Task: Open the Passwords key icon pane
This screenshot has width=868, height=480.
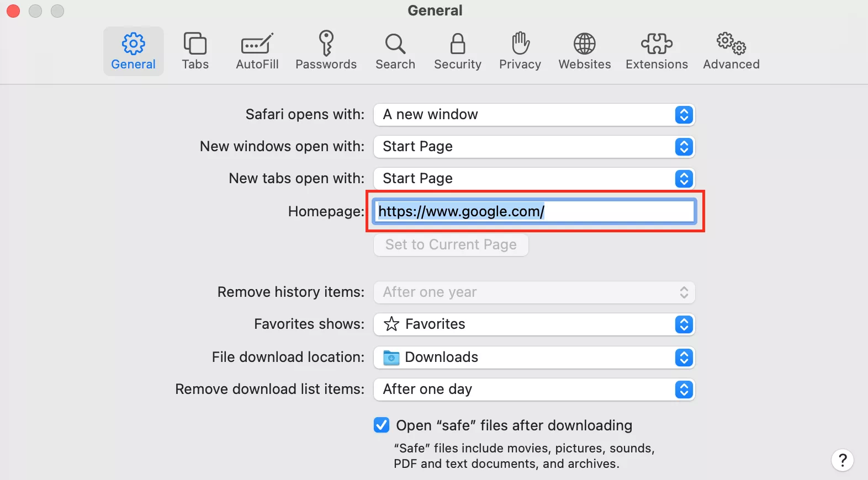Action: pos(326,51)
